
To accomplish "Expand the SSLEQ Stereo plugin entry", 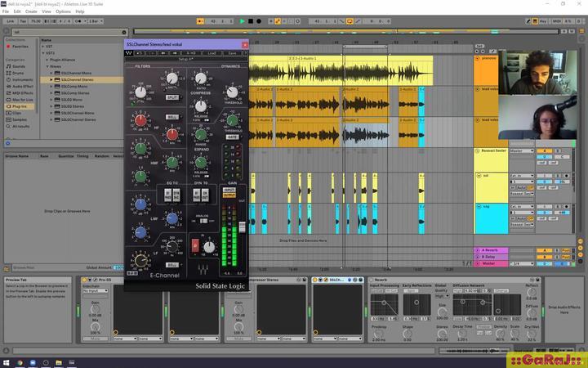I will (x=51, y=106).
